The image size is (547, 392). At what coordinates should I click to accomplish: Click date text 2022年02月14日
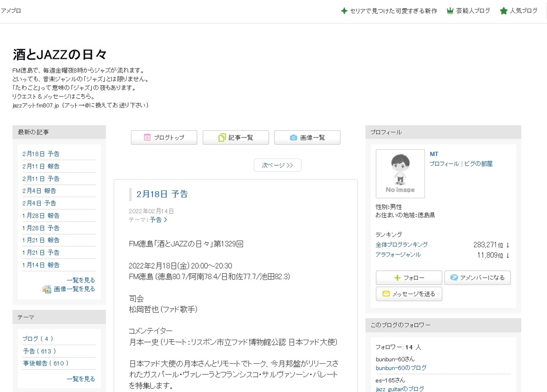coord(151,211)
